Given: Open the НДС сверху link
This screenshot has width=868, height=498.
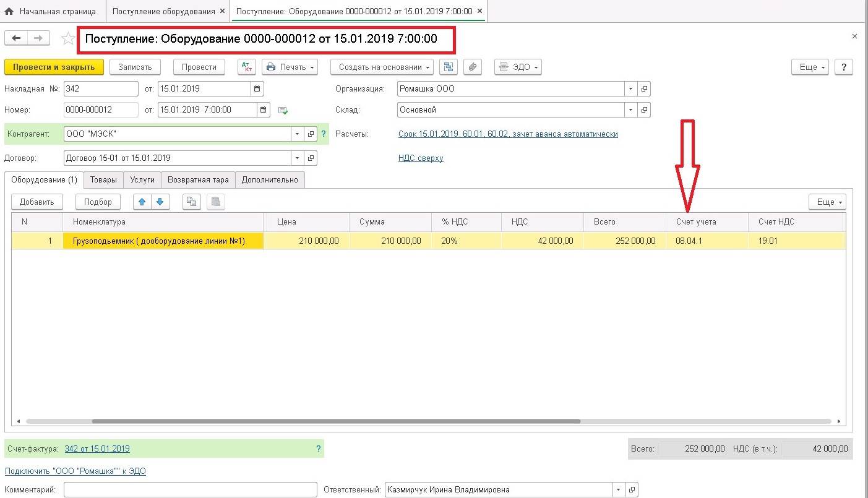Looking at the screenshot, I should pyautogui.click(x=421, y=158).
